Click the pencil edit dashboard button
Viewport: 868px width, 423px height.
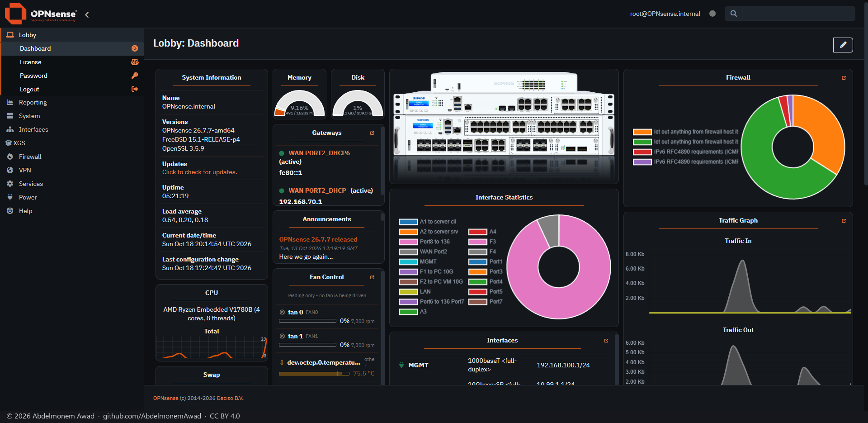[x=843, y=45]
